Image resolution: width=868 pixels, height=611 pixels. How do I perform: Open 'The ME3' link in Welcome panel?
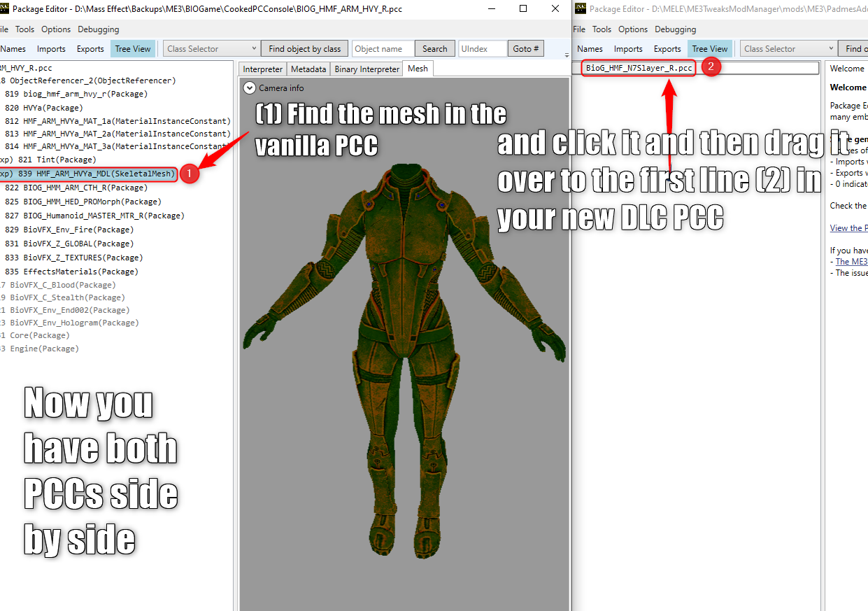coord(852,262)
